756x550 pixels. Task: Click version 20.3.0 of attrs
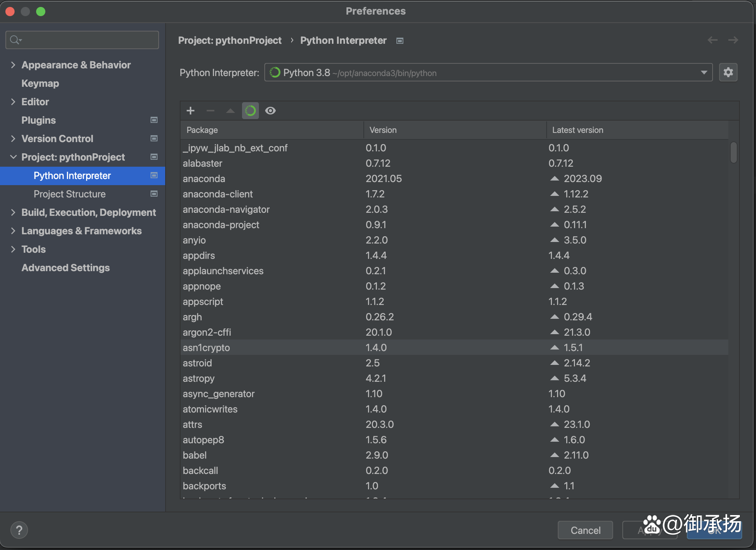tap(380, 424)
